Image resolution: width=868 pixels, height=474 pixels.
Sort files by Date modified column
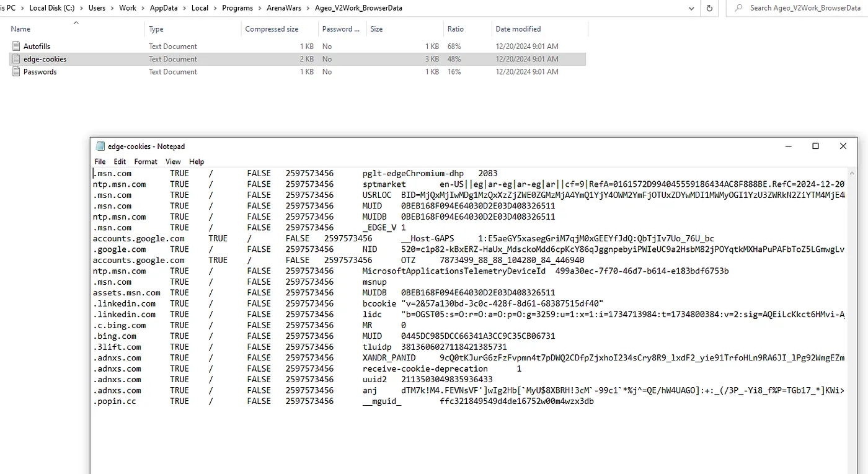[x=518, y=29]
